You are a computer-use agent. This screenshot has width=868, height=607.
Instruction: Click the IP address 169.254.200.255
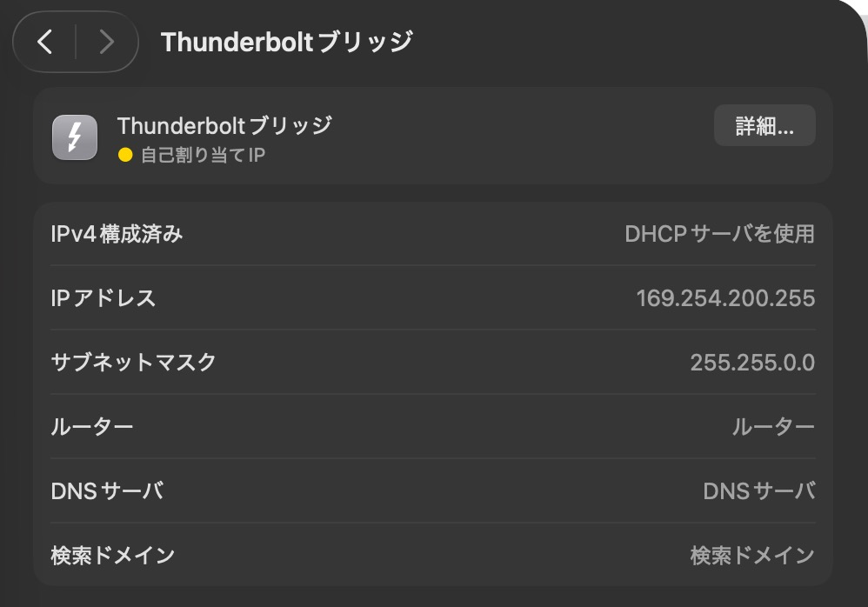pos(725,298)
